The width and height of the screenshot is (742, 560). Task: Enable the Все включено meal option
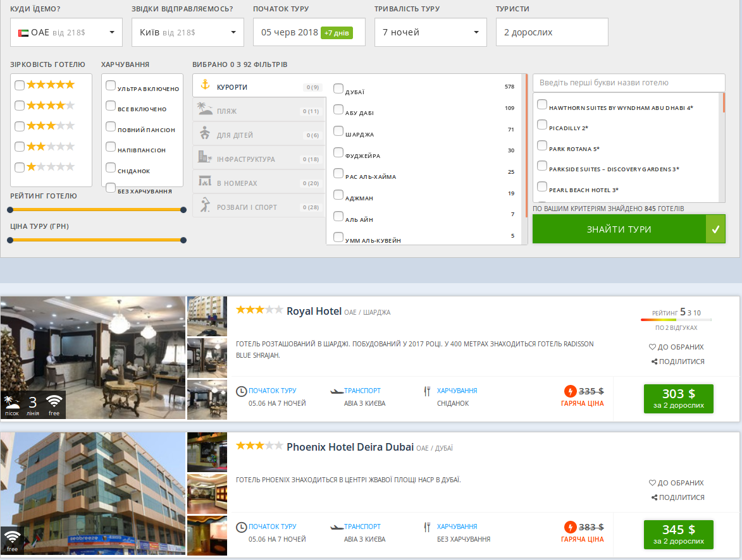point(111,107)
